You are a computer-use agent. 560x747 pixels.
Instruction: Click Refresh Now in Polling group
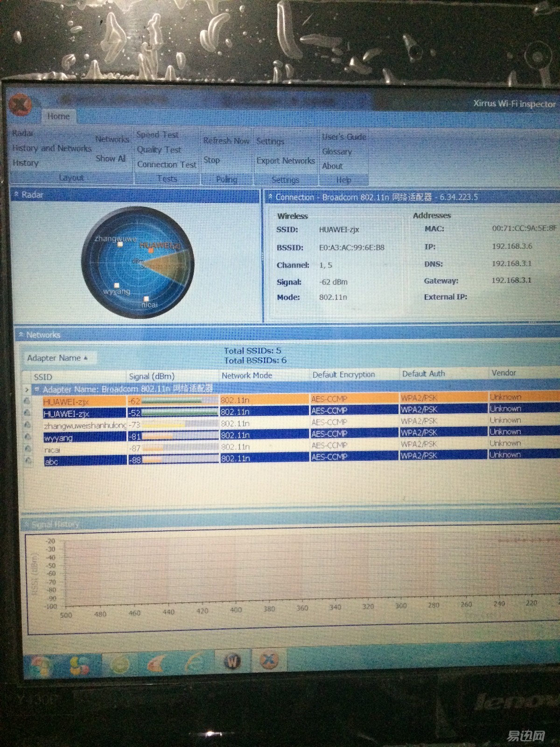pos(226,141)
